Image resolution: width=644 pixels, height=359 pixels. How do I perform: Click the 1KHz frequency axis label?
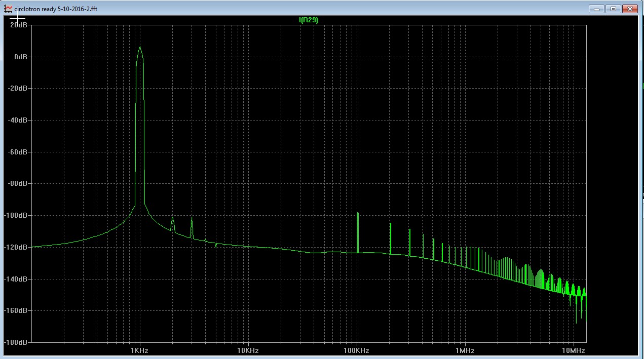click(x=139, y=350)
